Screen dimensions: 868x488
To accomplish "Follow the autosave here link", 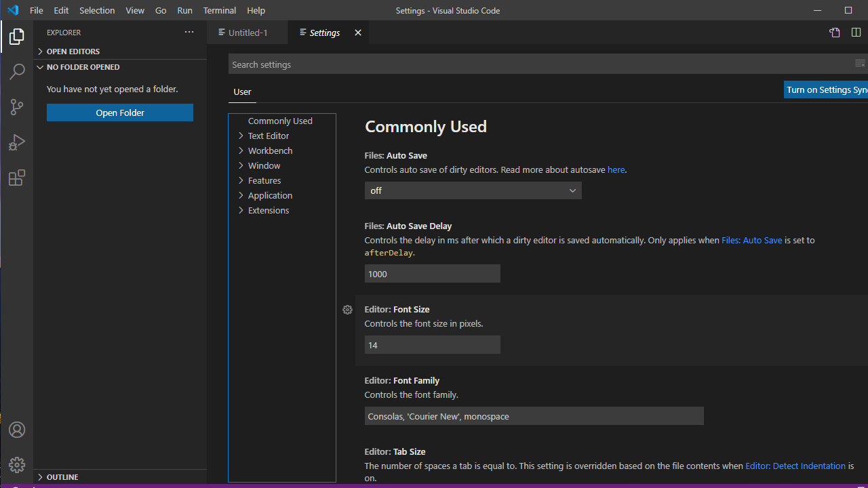I will 615,169.
